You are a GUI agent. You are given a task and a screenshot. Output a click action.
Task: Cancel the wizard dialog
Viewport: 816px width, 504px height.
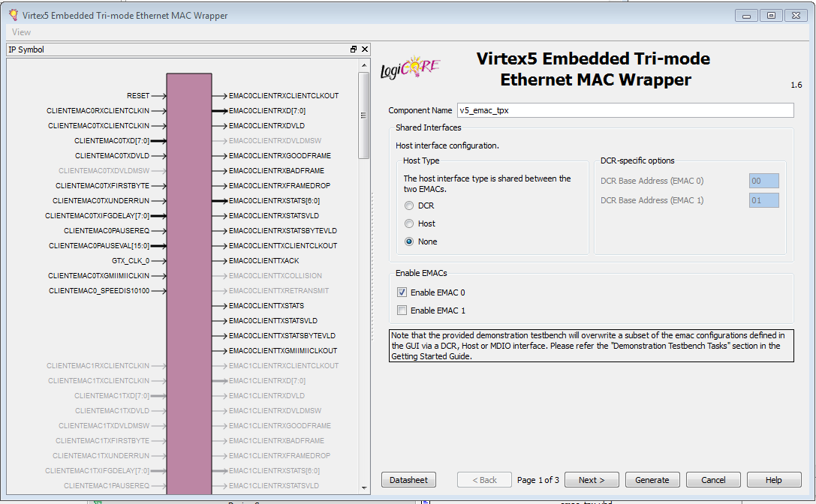[713, 479]
